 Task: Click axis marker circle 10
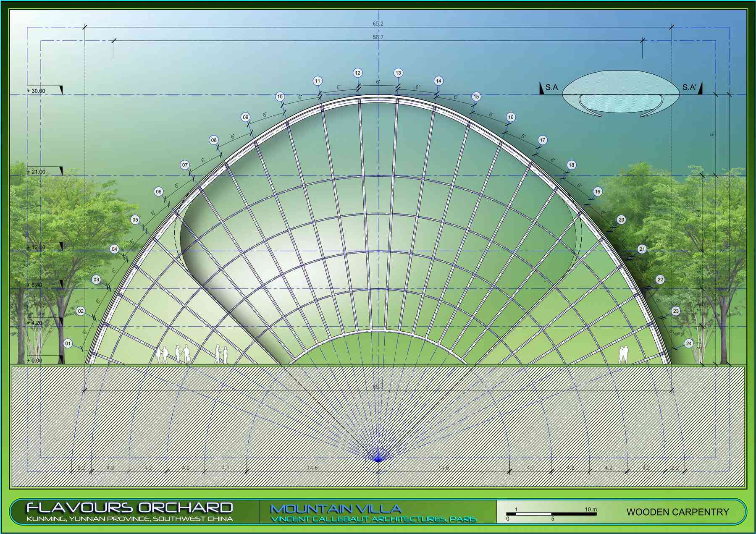point(280,97)
